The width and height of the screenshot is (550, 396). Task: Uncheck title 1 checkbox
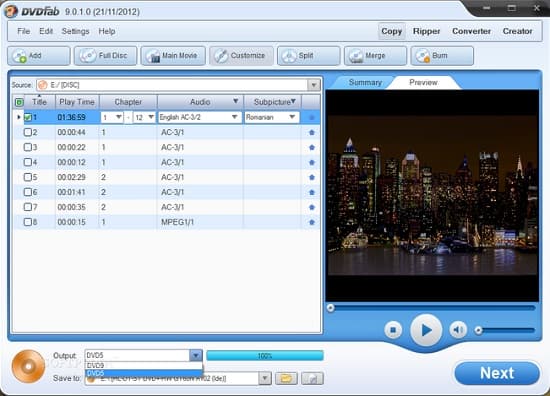(x=27, y=118)
